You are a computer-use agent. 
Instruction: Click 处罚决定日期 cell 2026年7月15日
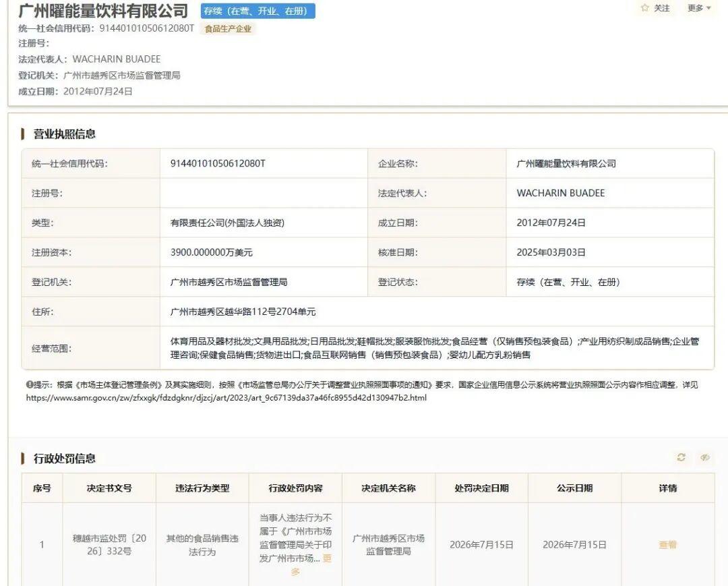coord(481,545)
